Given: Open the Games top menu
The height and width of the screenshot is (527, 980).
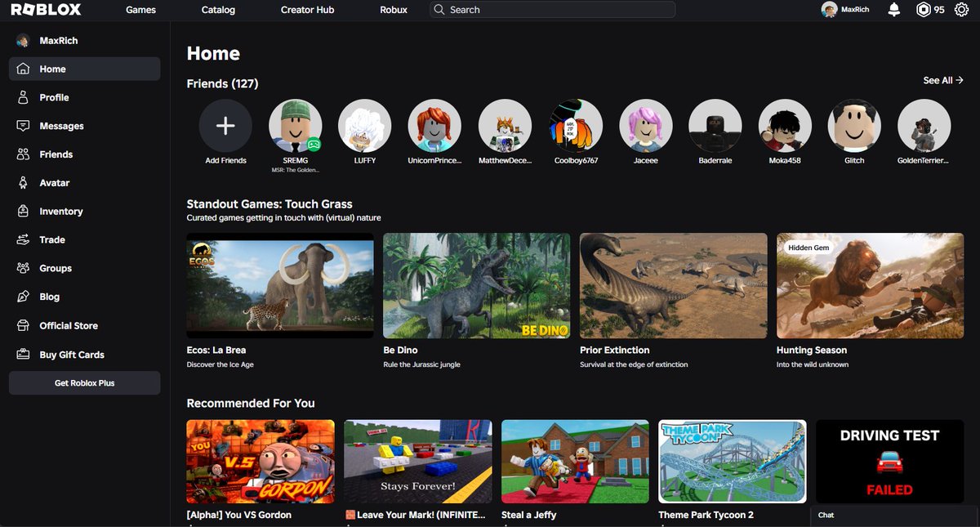Looking at the screenshot, I should click(140, 10).
